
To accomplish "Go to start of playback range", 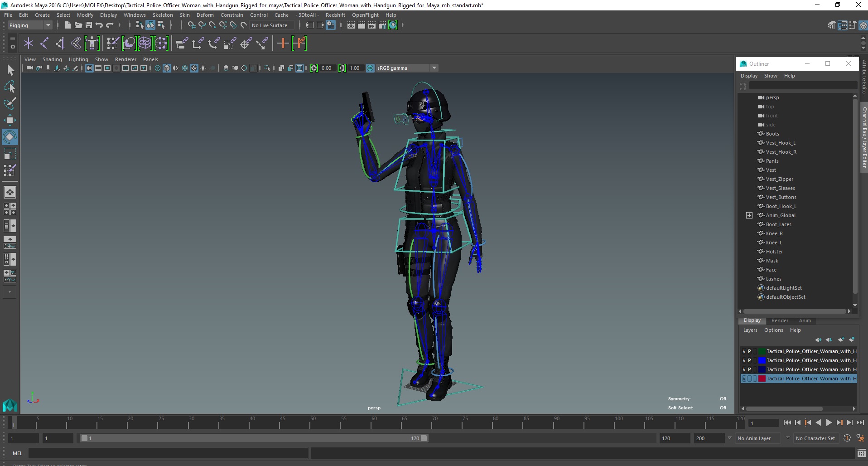I will pos(787,422).
